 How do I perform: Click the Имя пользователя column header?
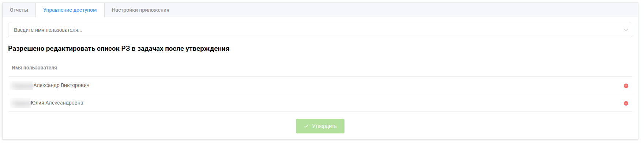34,68
